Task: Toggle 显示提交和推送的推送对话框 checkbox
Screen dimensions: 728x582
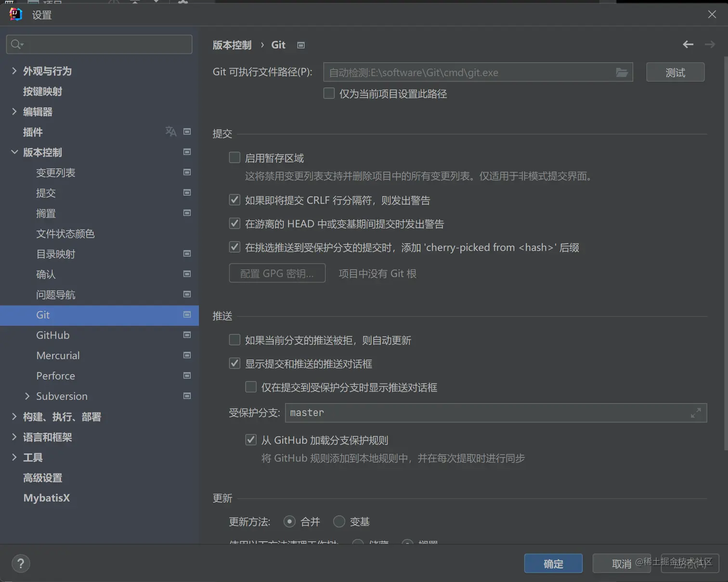Action: pos(234,363)
